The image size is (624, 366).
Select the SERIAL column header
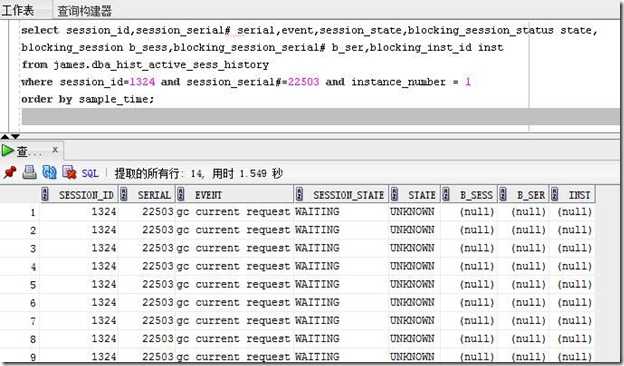(147, 195)
